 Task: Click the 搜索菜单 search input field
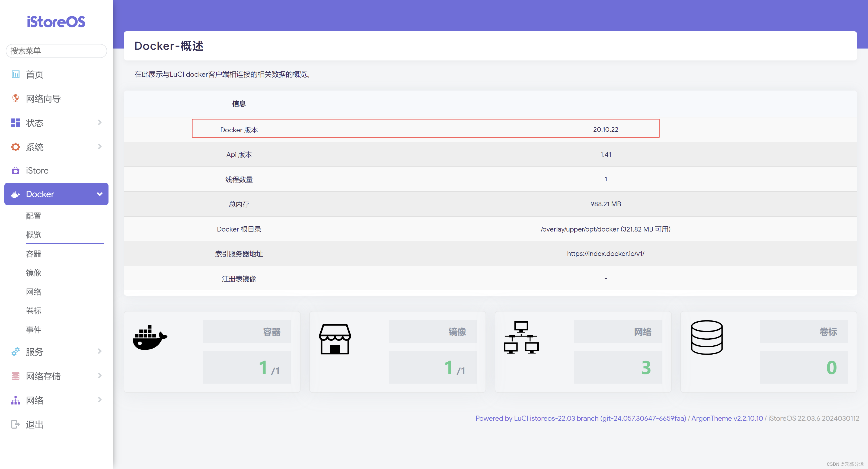(56, 51)
